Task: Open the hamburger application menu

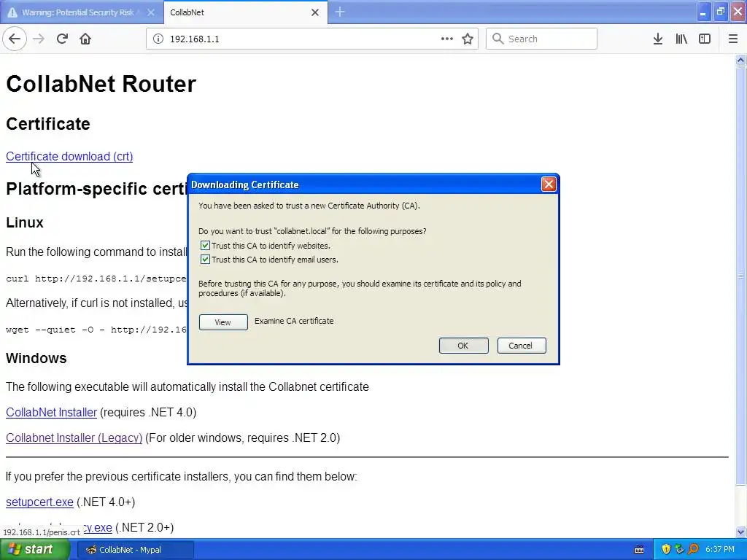Action: tap(733, 39)
